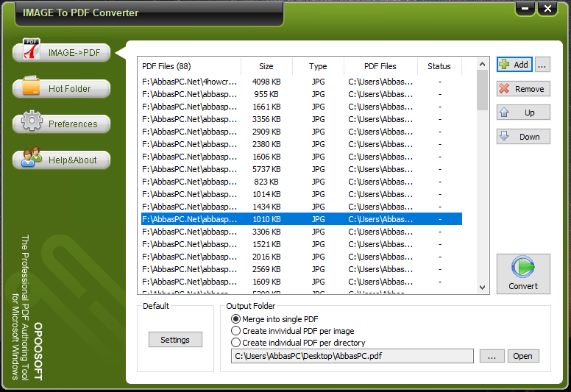
Task: Select Create individual PDF per directory
Action: [298, 343]
